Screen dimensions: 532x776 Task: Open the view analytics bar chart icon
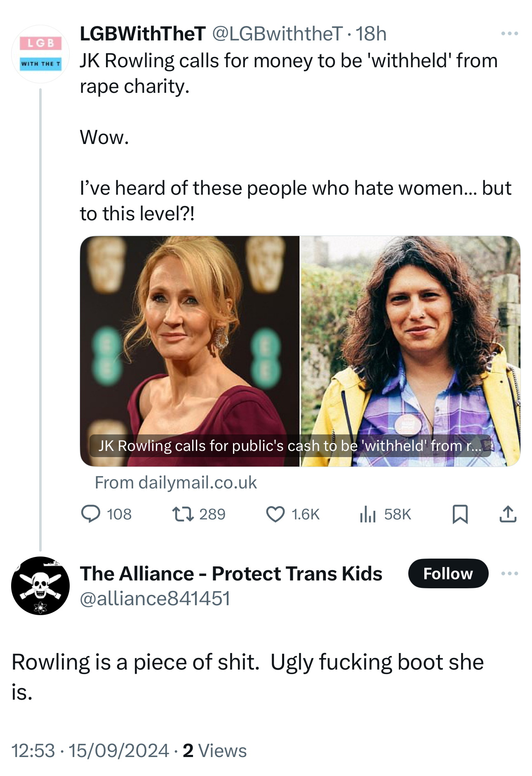click(x=367, y=514)
